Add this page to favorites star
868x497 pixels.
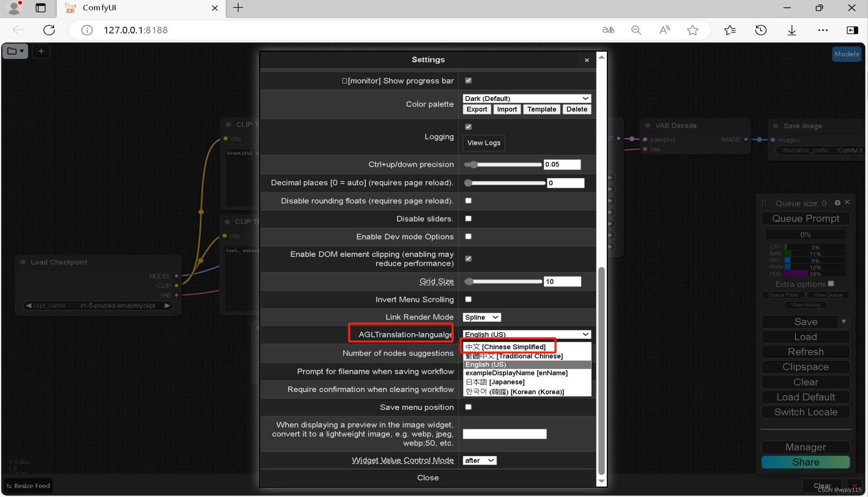(693, 30)
